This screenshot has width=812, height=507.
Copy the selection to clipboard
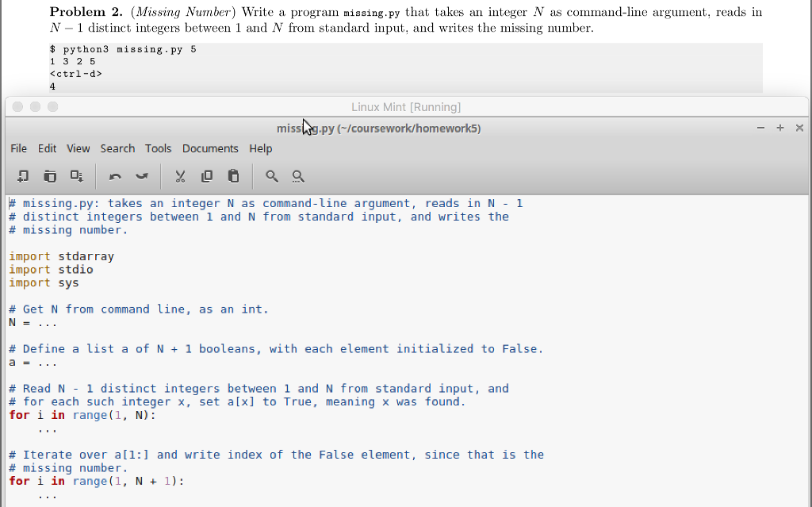[207, 176]
